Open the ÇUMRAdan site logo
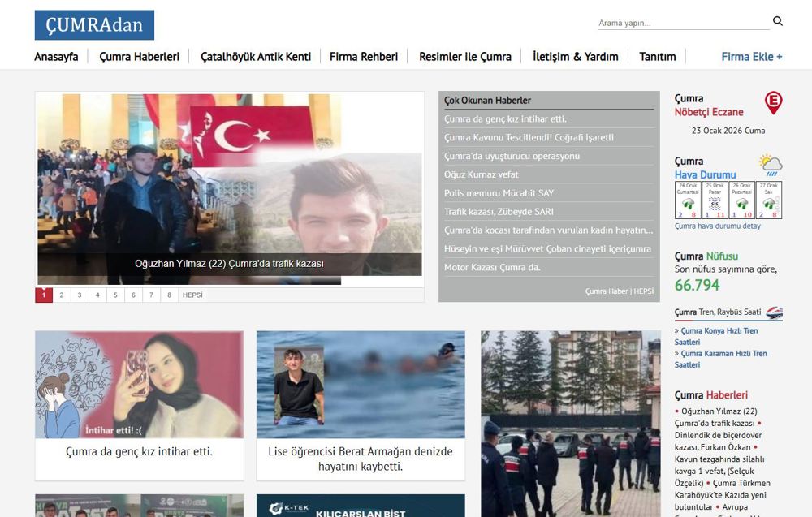This screenshot has height=517, width=812. point(94,25)
